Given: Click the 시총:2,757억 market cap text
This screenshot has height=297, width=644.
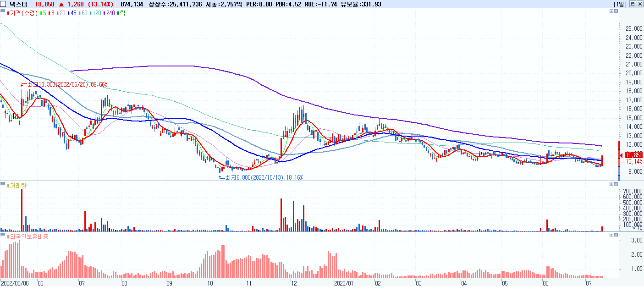Looking at the screenshot, I should tap(223, 4).
